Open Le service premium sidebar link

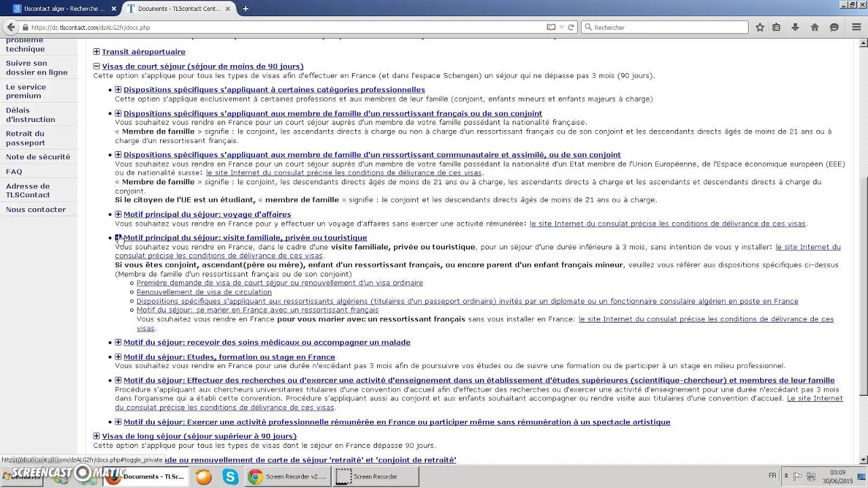click(26, 91)
